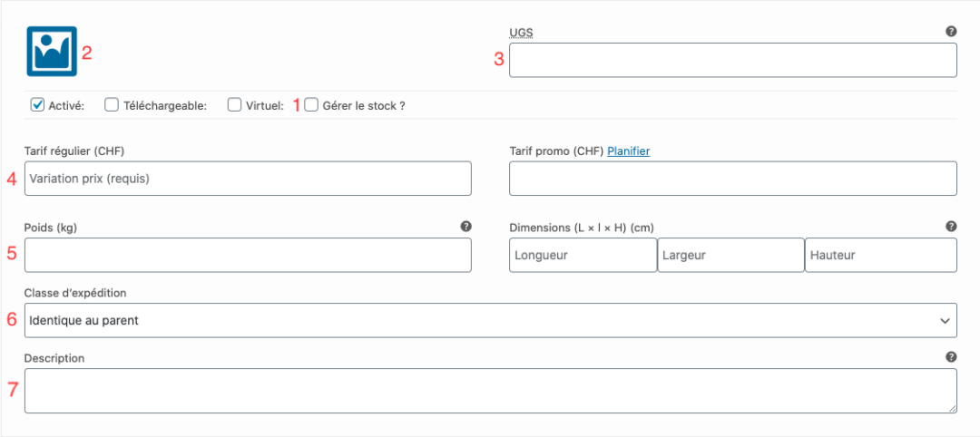Screen dimensions: 980x437
Task: Click into the Largeur dimension field
Action: coord(730,255)
